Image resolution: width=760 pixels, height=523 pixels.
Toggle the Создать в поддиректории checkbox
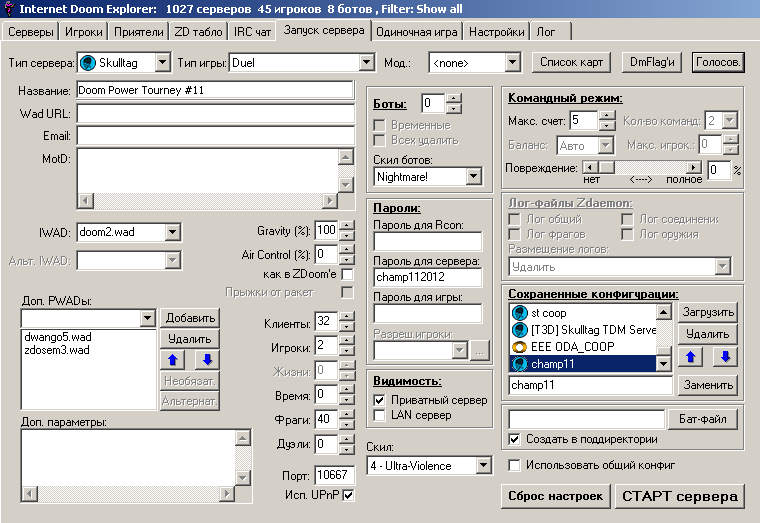(514, 438)
